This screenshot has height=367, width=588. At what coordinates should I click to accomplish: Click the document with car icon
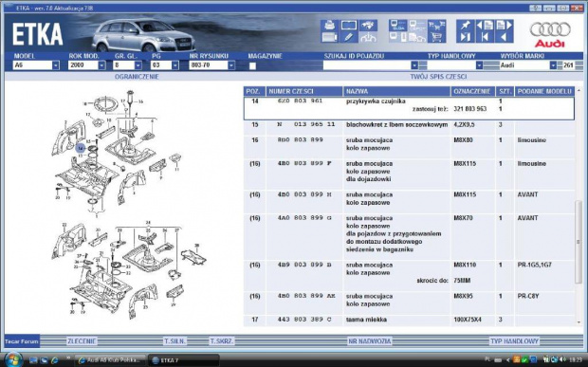(x=417, y=37)
